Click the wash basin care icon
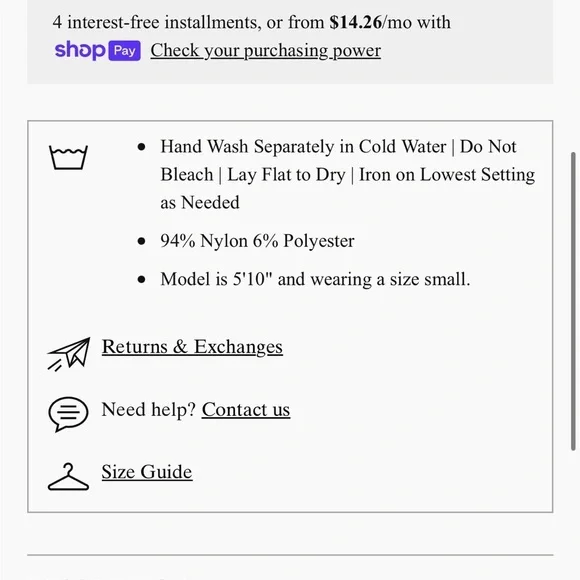580x580 pixels. point(68,157)
